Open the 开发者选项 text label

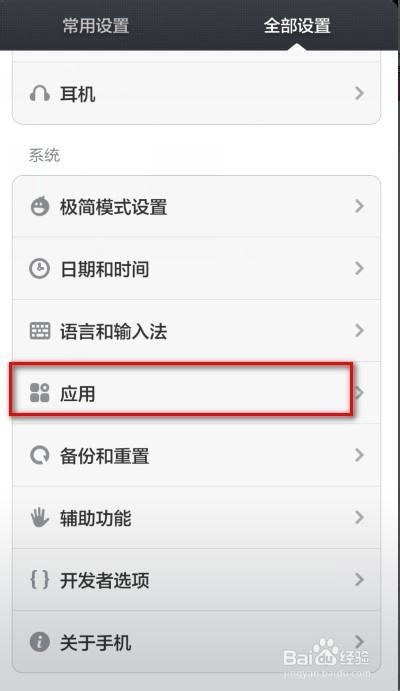point(105,580)
